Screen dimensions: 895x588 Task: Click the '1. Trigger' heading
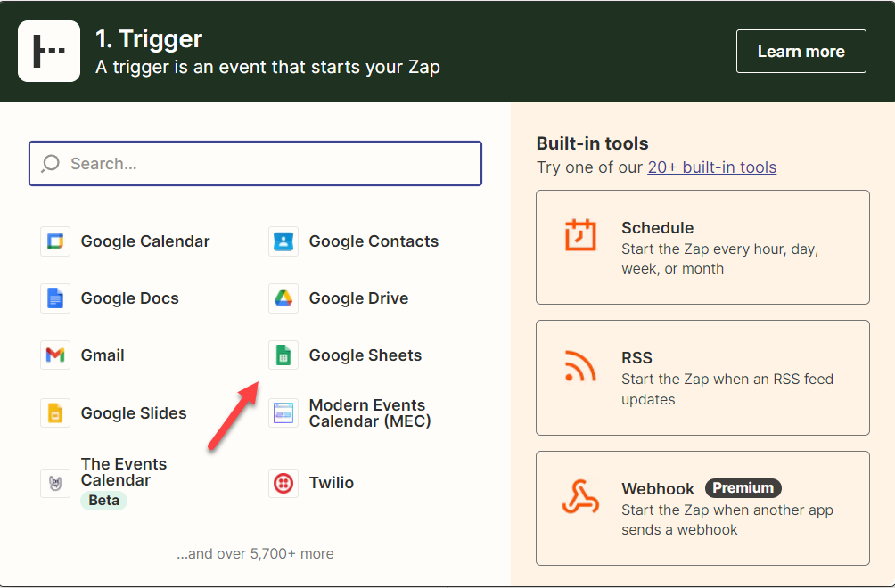(x=148, y=39)
